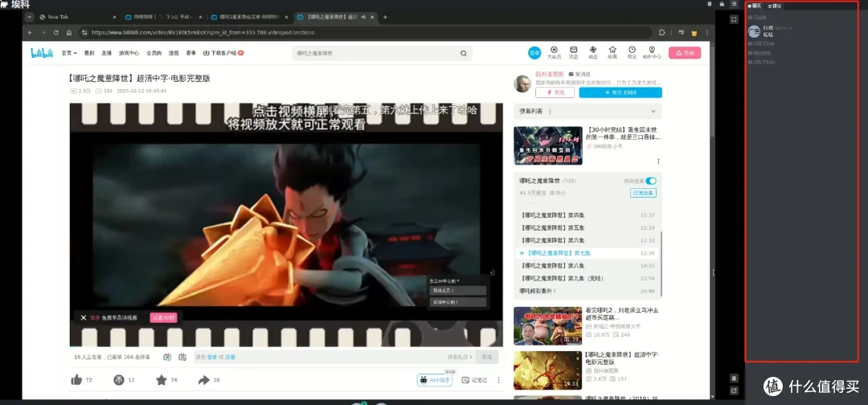Screen dimensions: 868x405
Task: Open the 收藏 favorites icon
Action: coord(612,52)
